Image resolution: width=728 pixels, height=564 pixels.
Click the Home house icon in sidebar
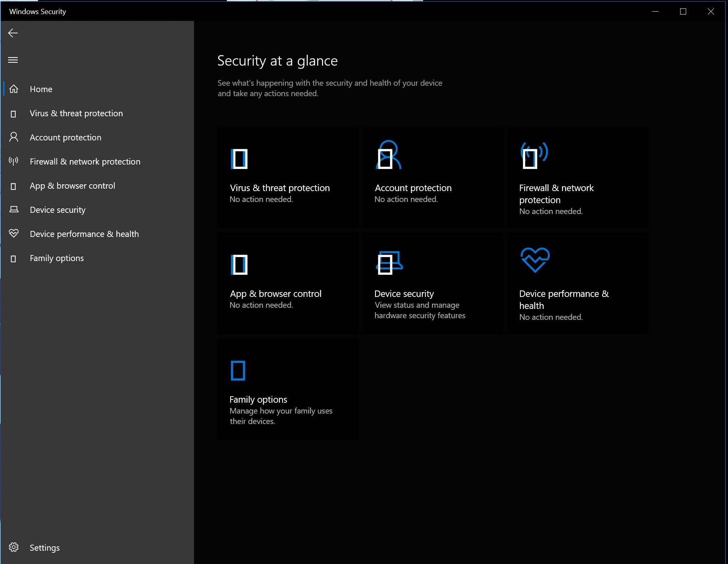click(x=13, y=89)
